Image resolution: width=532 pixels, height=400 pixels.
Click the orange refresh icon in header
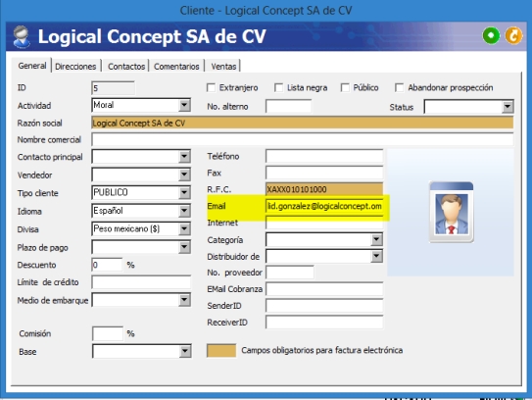click(513, 35)
